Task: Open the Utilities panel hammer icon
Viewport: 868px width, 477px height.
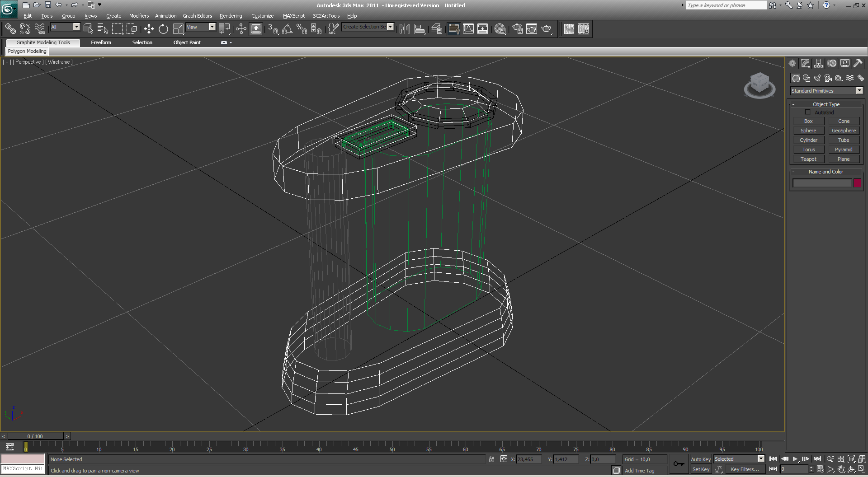Action: [x=858, y=64]
